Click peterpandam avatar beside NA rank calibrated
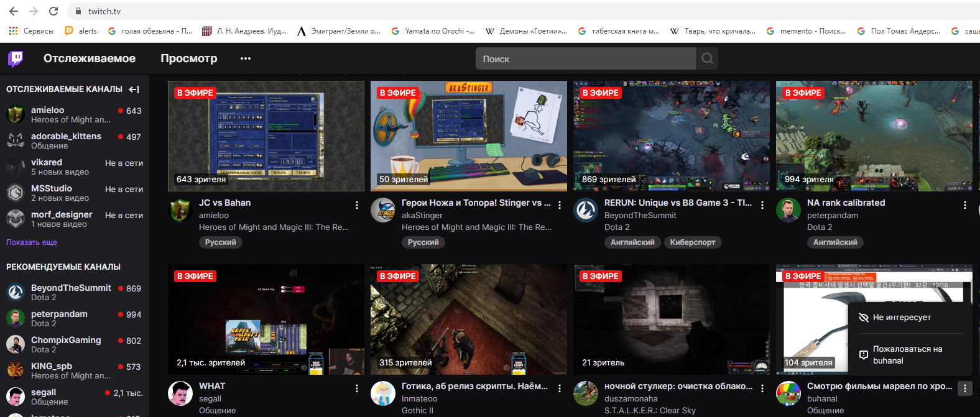This screenshot has height=417, width=980. pyautogui.click(x=788, y=211)
